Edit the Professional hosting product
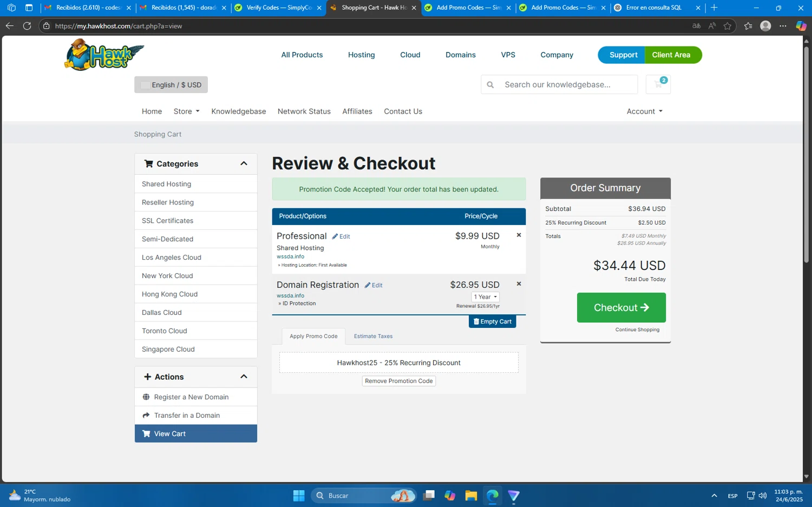Image resolution: width=812 pixels, height=507 pixels. pos(341,236)
